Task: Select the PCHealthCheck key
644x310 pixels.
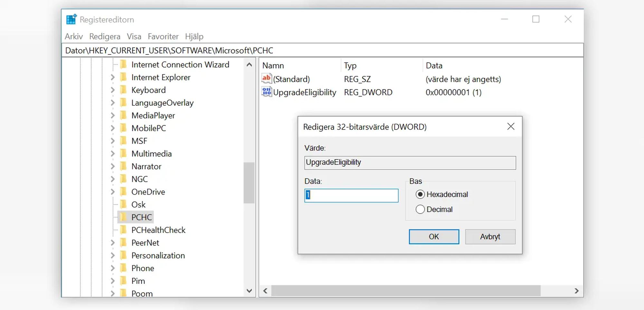Action: (158, 230)
